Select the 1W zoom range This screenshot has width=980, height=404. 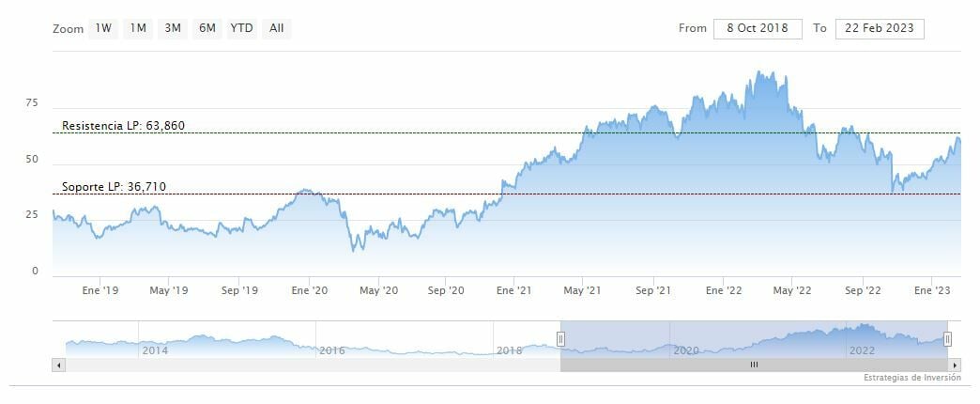coord(103,28)
